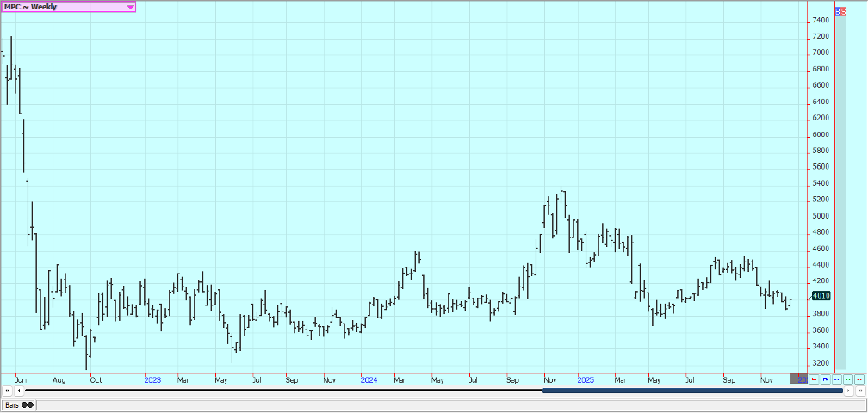Click the red S sell button
This screenshot has height=413, width=868.
tap(844, 11)
